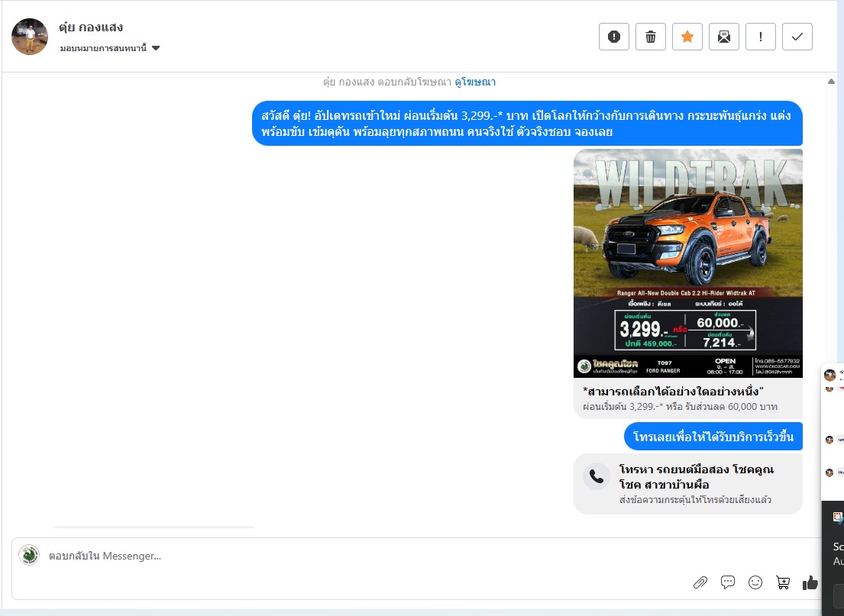Mark conversation done with checkmark button
844x616 pixels.
[x=797, y=37]
